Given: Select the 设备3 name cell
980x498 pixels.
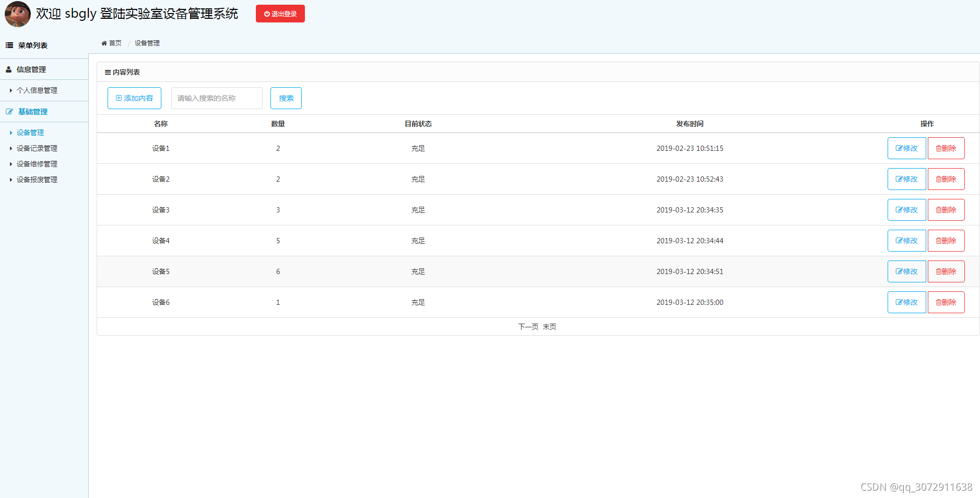Looking at the screenshot, I should (161, 210).
